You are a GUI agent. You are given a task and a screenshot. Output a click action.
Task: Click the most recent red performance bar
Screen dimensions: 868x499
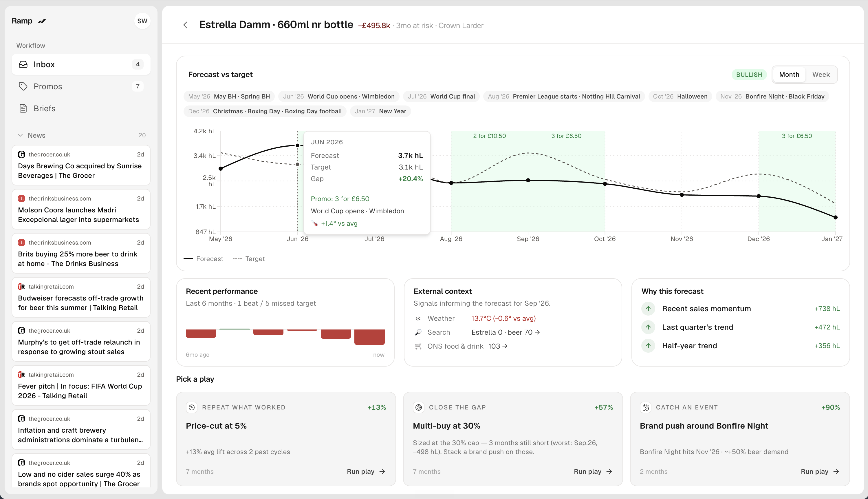[x=369, y=337]
